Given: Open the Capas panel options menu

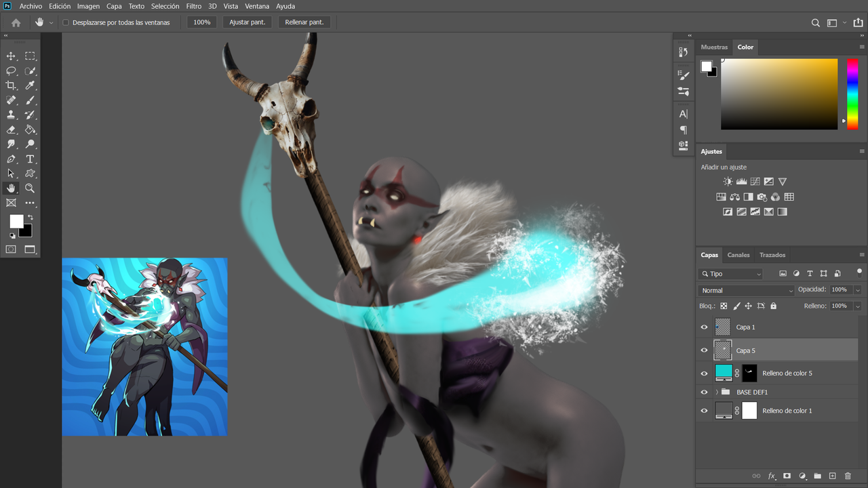Looking at the screenshot, I should [x=862, y=256].
